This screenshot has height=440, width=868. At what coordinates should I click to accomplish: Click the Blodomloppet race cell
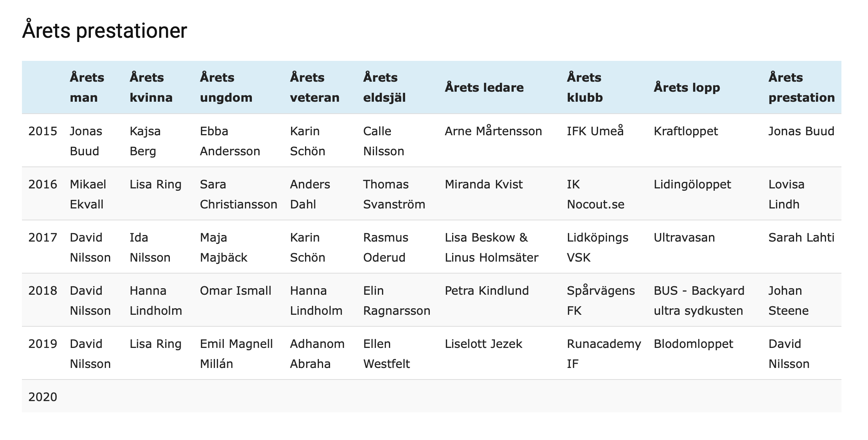(694, 344)
